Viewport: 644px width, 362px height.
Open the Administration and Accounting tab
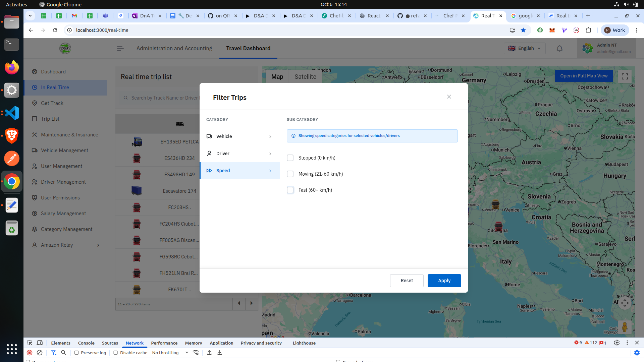pyautogui.click(x=174, y=48)
